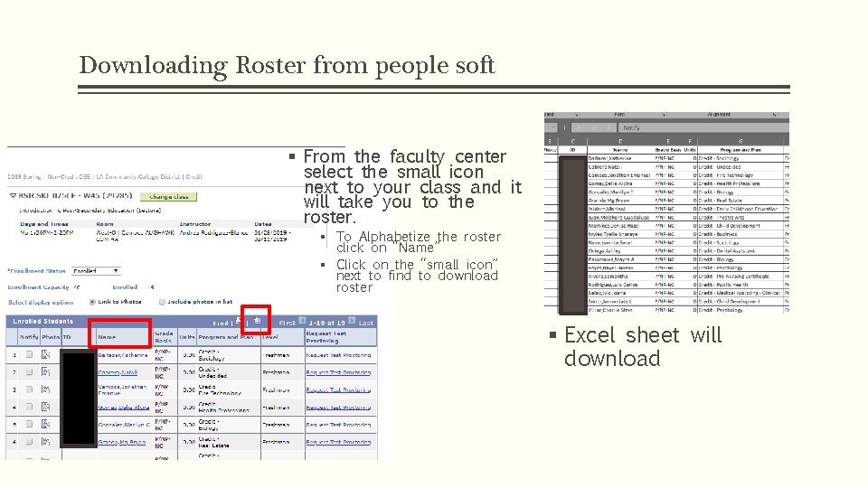Sort roster by clicking Name column header
The width and height of the screenshot is (868, 488).
(107, 337)
